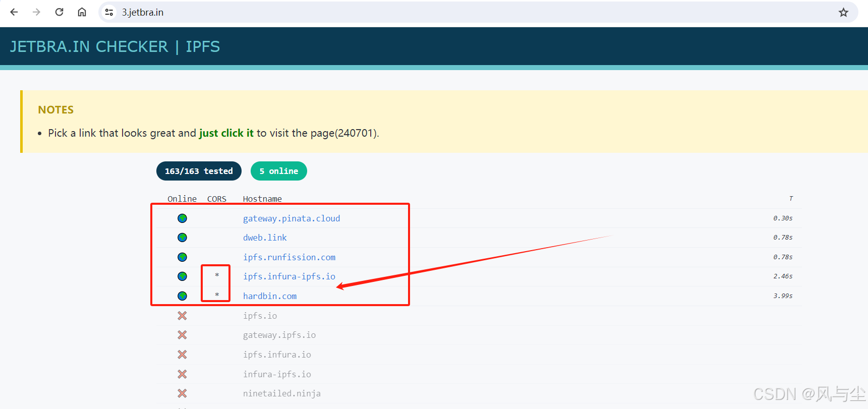Screen dimensions: 868x409
Task: Select the offline ipfs.io hostname
Action: 260,316
